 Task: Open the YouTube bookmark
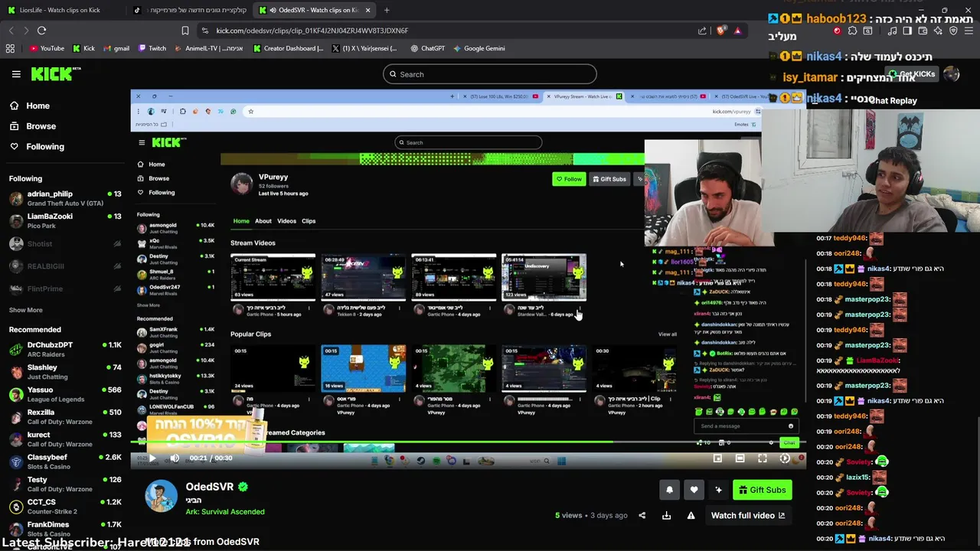pos(47,48)
